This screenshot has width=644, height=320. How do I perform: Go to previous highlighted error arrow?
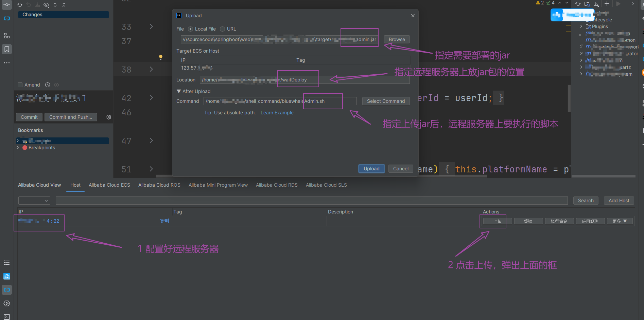[x=560, y=3]
